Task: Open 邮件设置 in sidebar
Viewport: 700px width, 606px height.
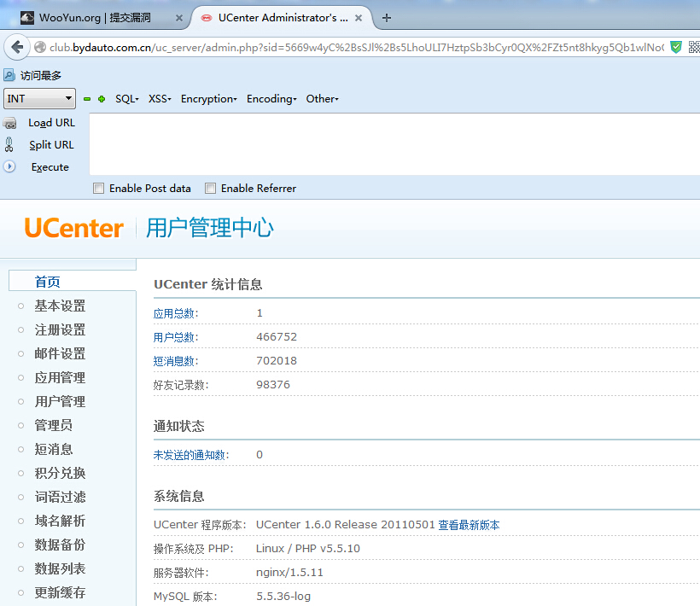Action: click(x=60, y=353)
